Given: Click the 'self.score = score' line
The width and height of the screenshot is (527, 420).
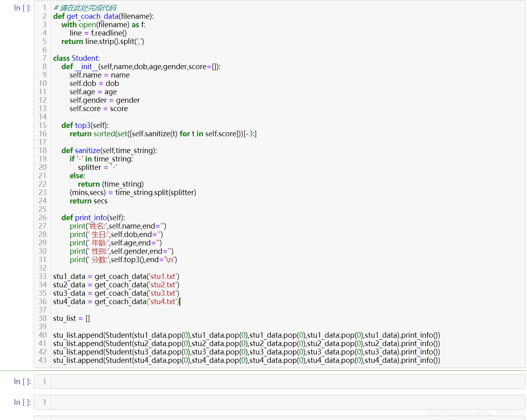Looking at the screenshot, I should tap(99, 108).
